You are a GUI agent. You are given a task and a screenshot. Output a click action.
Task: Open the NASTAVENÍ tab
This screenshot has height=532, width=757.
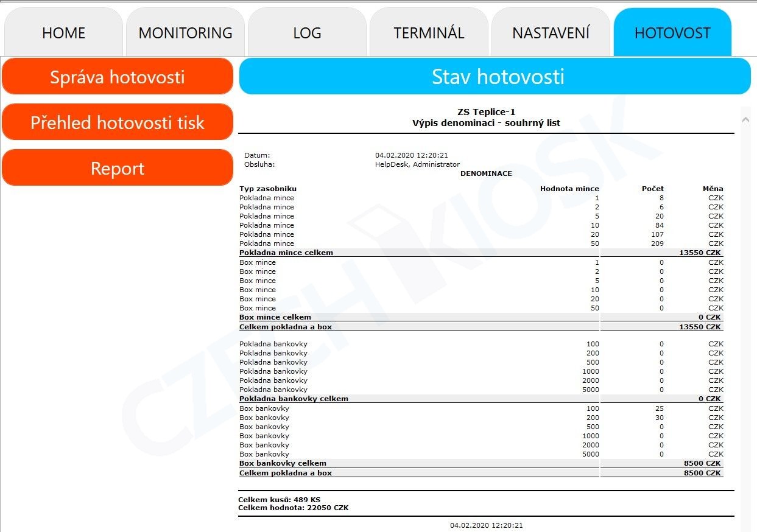pyautogui.click(x=551, y=32)
